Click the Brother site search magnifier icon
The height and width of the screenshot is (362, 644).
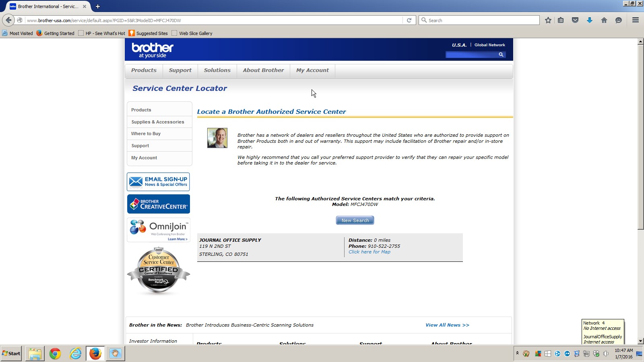tap(501, 55)
